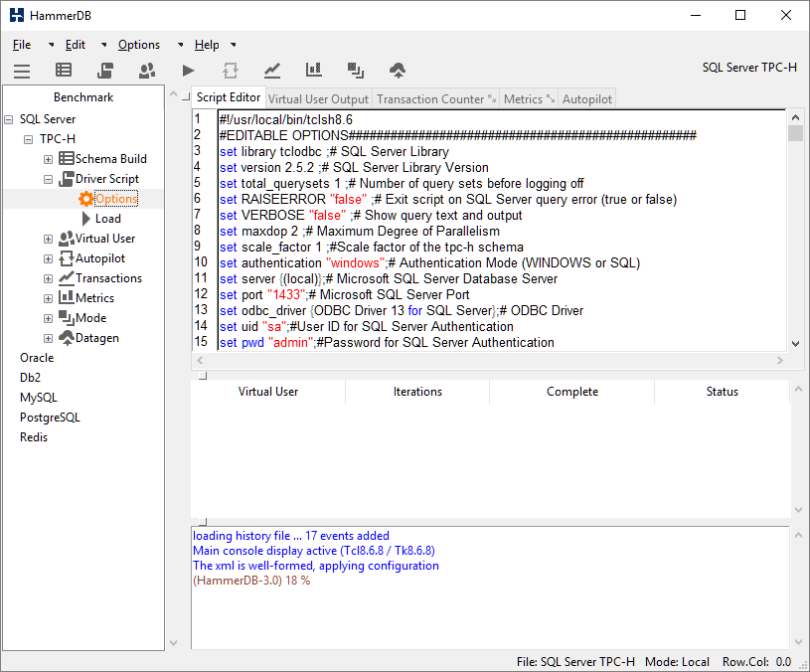
Task: Click the Schema Build toolbar icon
Action: (64, 70)
